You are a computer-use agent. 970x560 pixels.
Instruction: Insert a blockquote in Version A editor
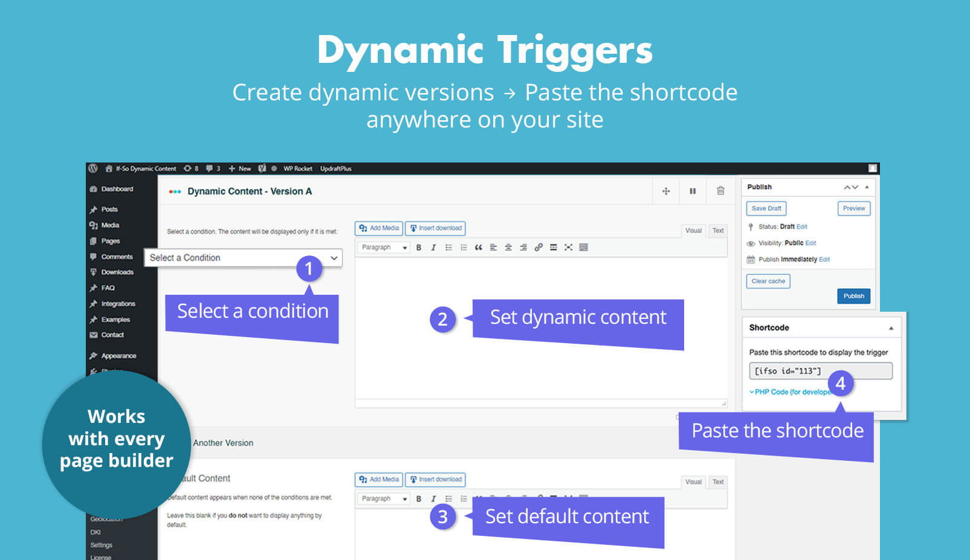(479, 247)
